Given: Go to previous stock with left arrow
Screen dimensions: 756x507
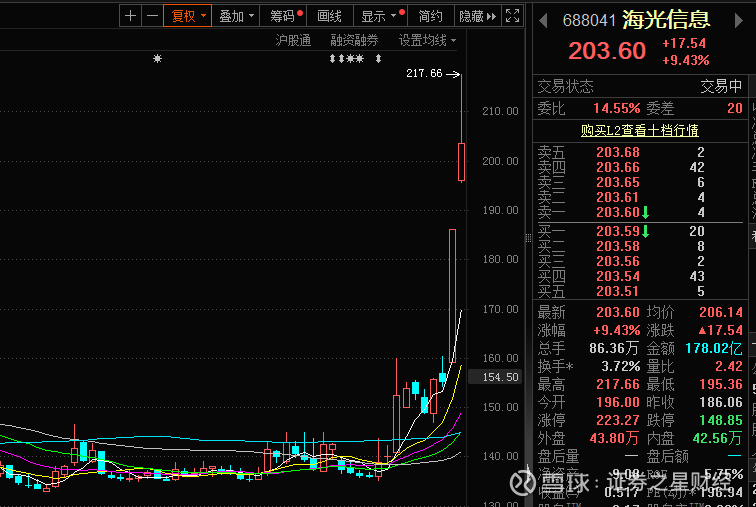Looking at the screenshot, I should [x=543, y=21].
